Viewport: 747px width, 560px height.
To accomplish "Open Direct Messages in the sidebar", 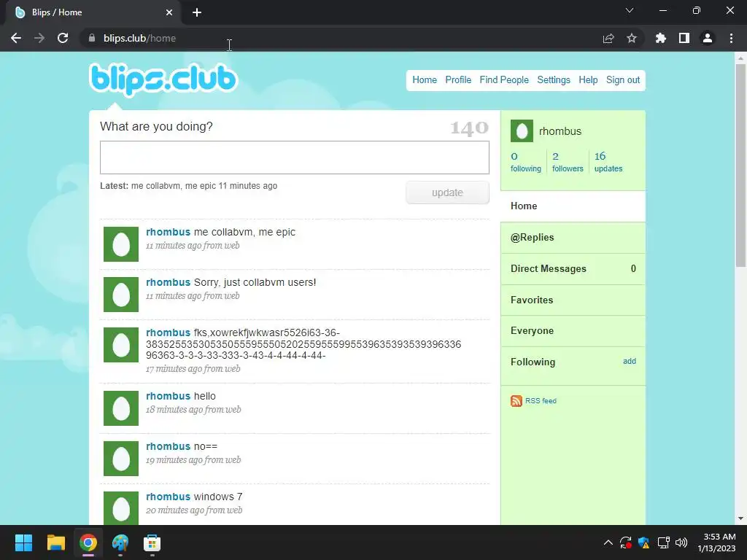I will [x=573, y=268].
